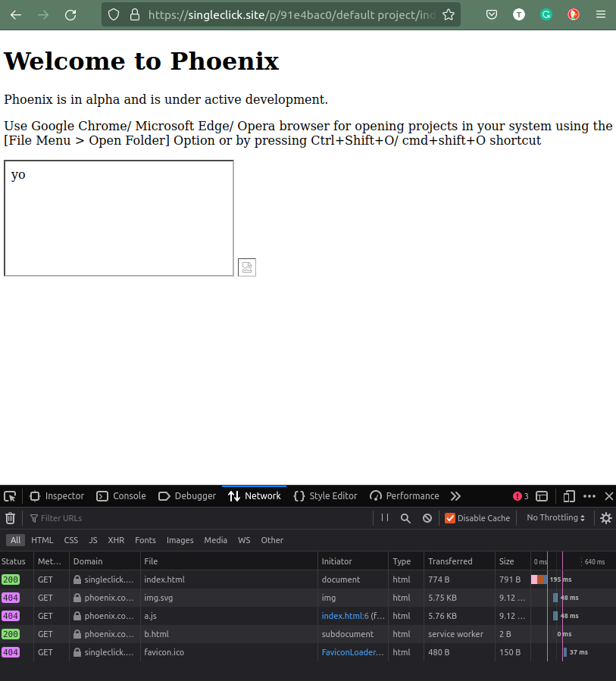Viewport: 616px width, 681px height.
Task: Filter requests by Other
Action: click(272, 540)
